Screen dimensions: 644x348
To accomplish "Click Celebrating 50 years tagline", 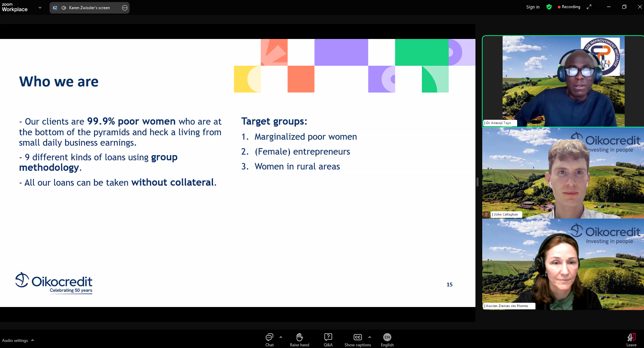I will (x=71, y=290).
